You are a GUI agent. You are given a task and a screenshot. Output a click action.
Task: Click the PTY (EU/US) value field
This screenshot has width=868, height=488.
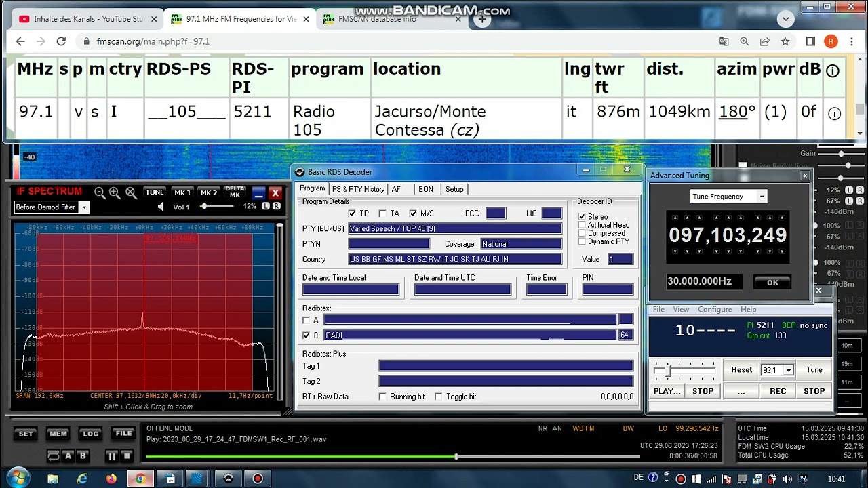(x=455, y=229)
